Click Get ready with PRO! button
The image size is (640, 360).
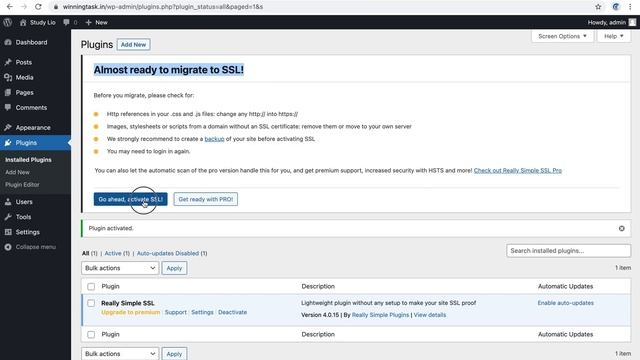206,199
